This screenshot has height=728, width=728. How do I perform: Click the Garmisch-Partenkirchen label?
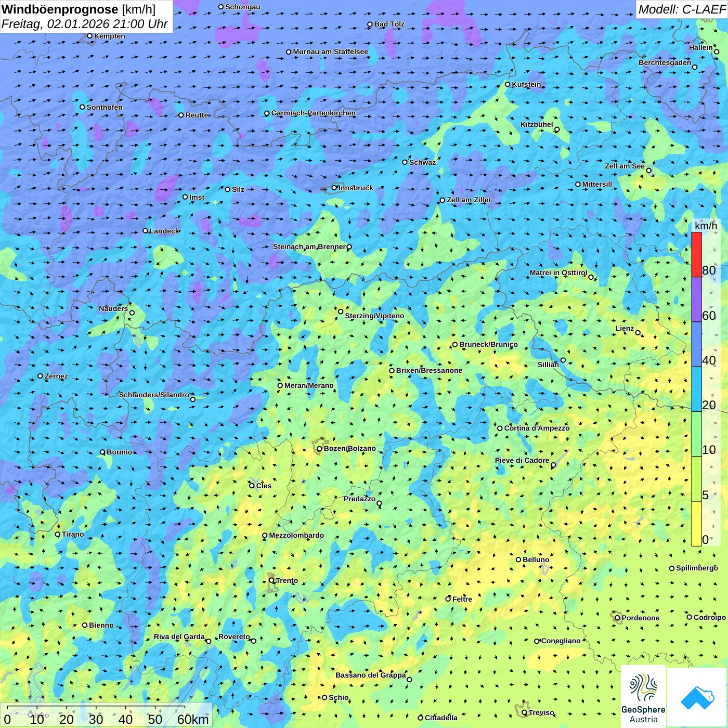314,113
